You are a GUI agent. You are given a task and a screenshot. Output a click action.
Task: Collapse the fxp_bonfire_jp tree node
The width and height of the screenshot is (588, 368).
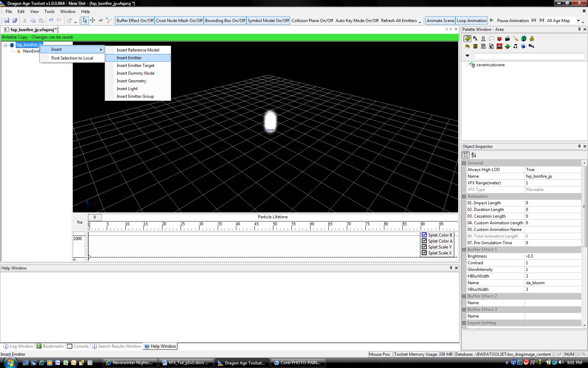coord(6,45)
